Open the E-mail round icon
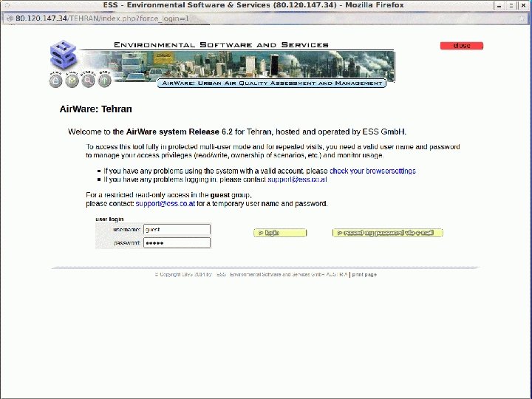The width and height of the screenshot is (532, 399). (x=72, y=81)
